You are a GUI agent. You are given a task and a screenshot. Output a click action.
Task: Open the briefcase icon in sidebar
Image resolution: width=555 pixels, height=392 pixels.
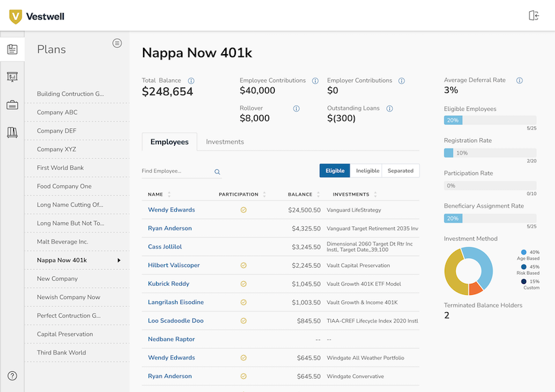click(12, 105)
